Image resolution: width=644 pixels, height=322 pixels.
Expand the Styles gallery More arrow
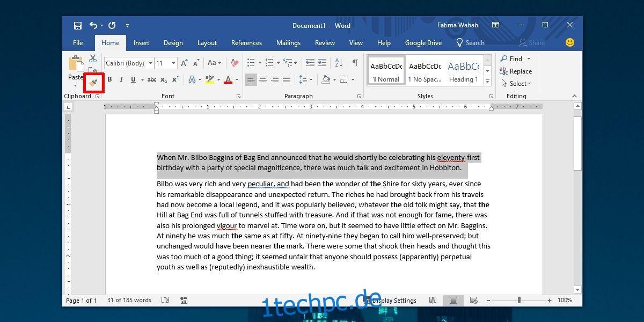(x=487, y=81)
